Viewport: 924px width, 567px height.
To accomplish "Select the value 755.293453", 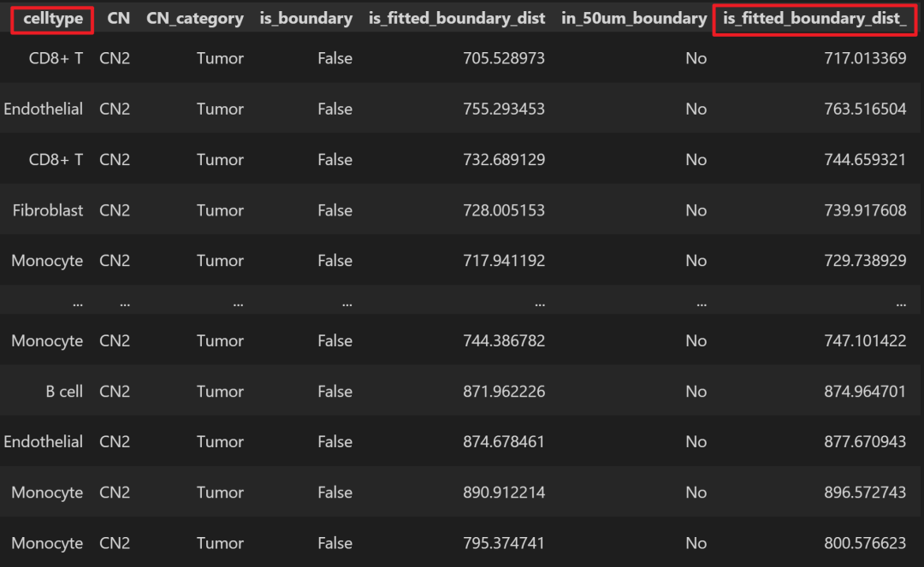I will [x=504, y=109].
